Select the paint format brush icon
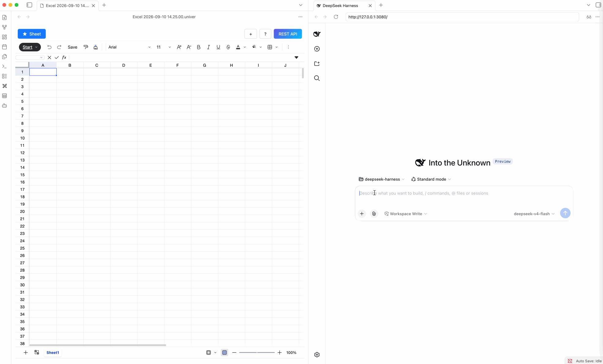 tap(86, 47)
